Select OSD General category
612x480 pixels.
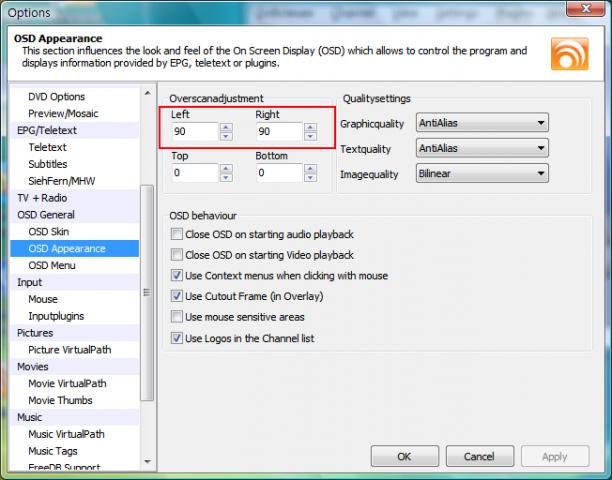point(46,215)
